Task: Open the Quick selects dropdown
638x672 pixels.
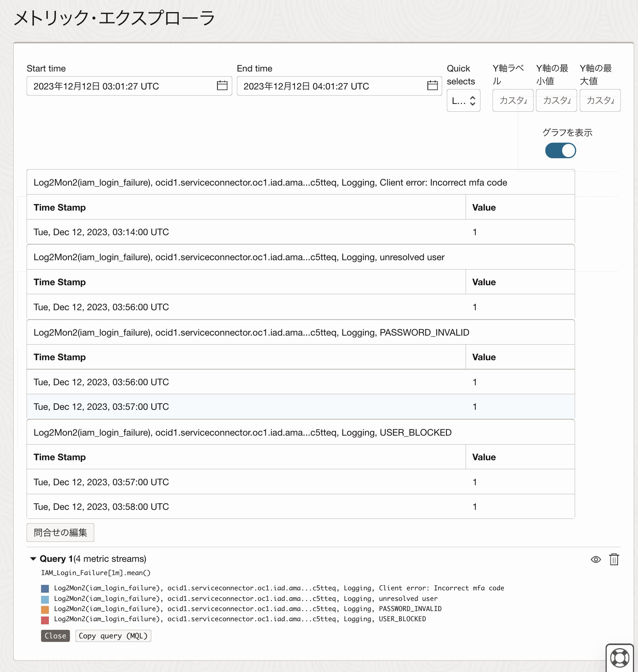Action: 463,101
